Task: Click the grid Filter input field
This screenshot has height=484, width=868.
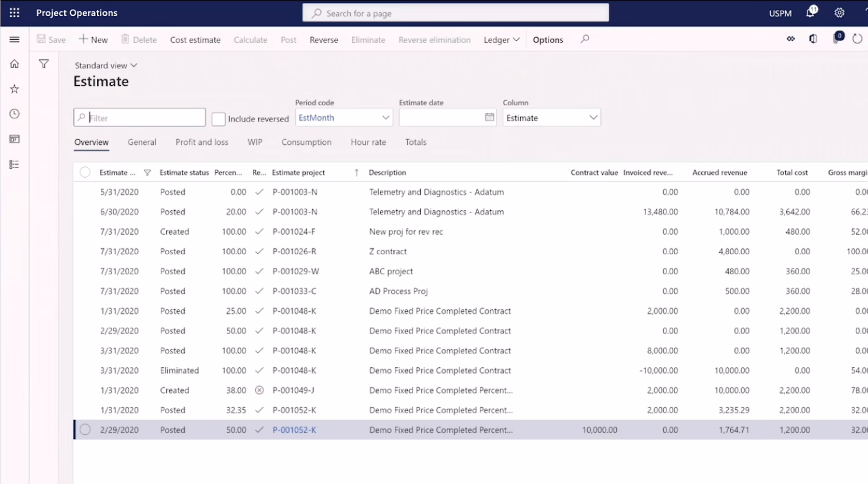Action: coord(140,118)
